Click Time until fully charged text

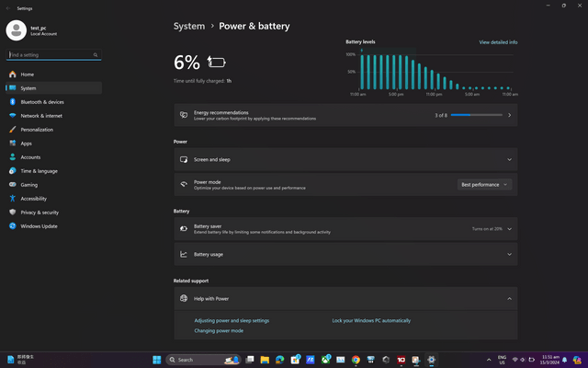point(202,81)
